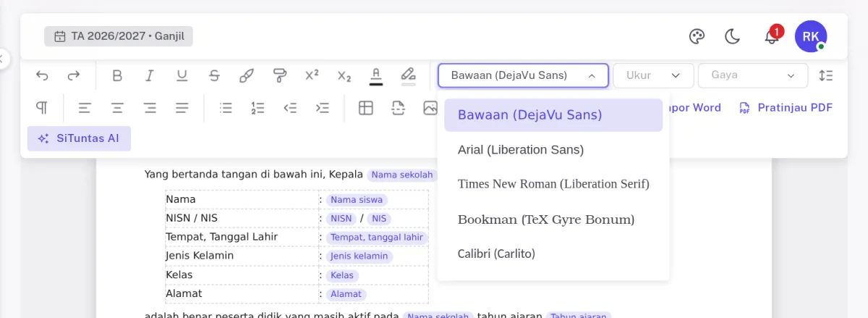Align text to the right
This screenshot has width=868, height=318.
(150, 108)
